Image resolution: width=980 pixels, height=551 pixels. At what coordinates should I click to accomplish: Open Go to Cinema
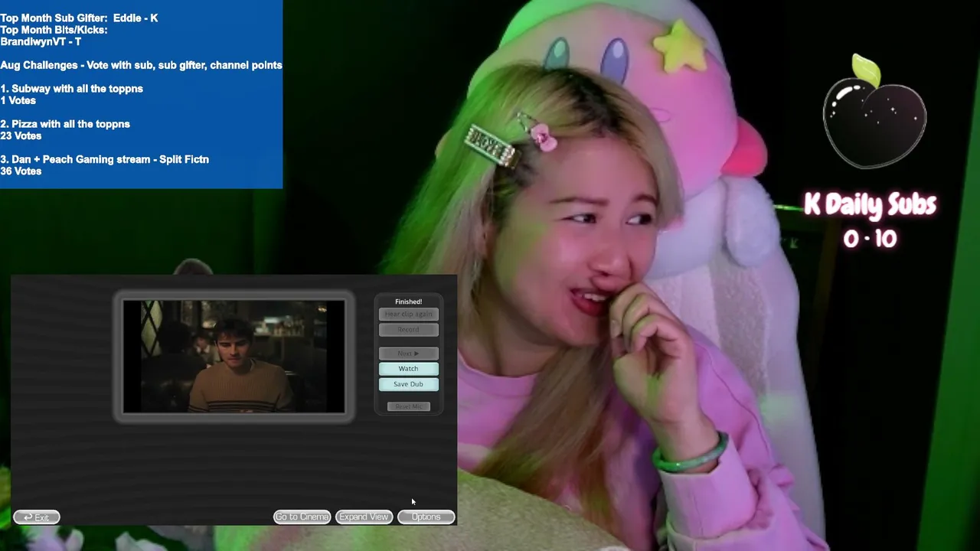click(302, 517)
